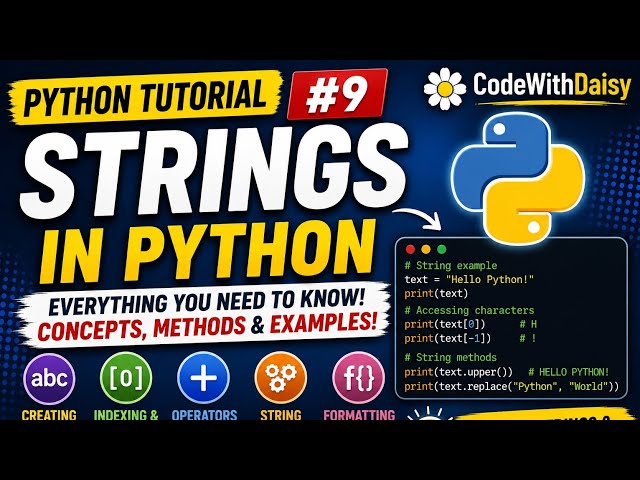The height and width of the screenshot is (480, 640).
Task: Click the print(text) code line
Action: click(436, 293)
